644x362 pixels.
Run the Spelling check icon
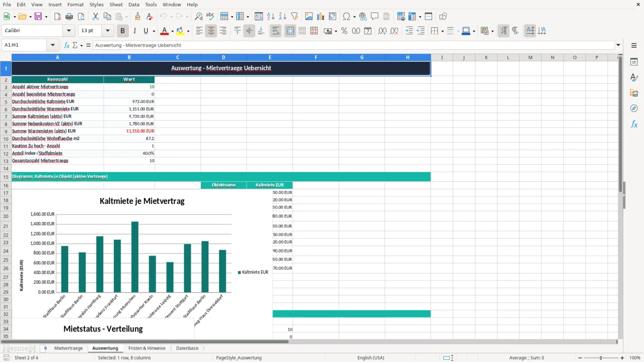pos(210,17)
